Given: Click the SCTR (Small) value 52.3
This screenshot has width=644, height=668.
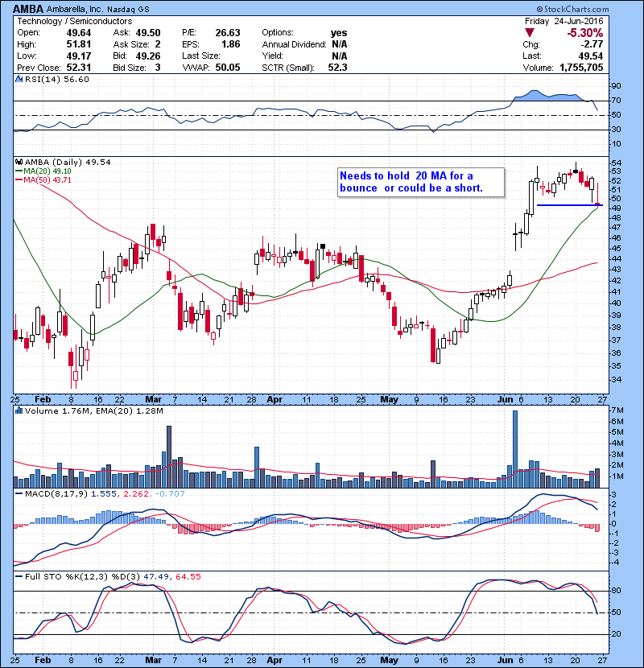Looking at the screenshot, I should [x=337, y=68].
